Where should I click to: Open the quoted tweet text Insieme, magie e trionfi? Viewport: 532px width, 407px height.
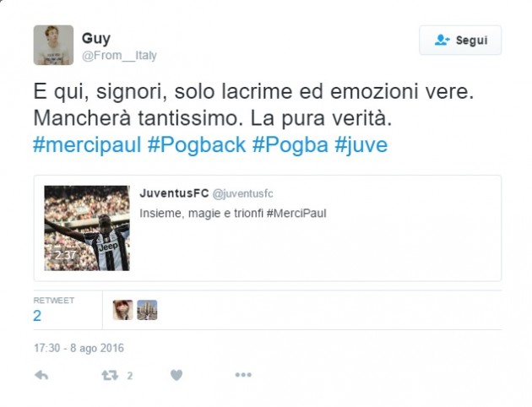click(x=202, y=214)
